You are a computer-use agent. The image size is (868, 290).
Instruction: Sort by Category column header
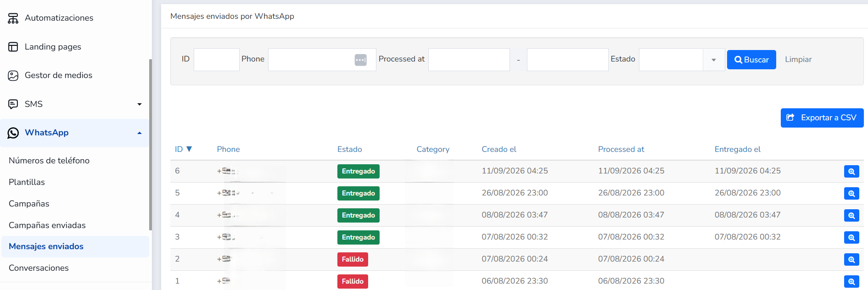(x=433, y=149)
